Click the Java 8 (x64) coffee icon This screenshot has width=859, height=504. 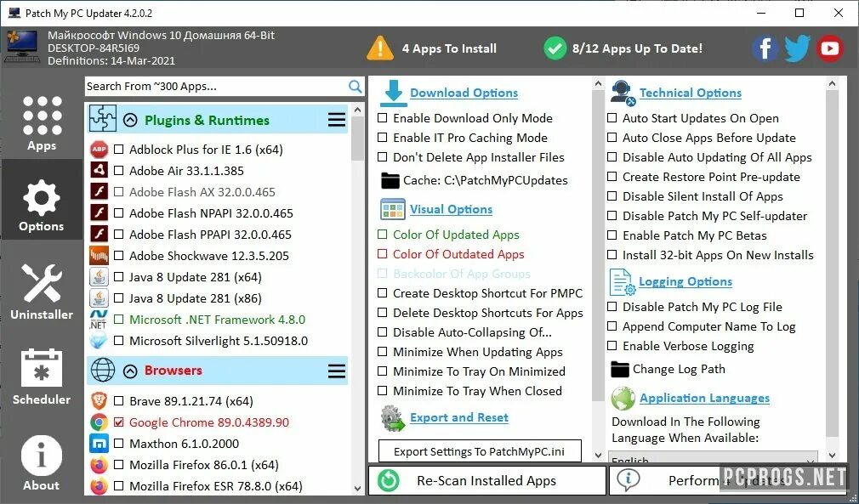(100, 277)
